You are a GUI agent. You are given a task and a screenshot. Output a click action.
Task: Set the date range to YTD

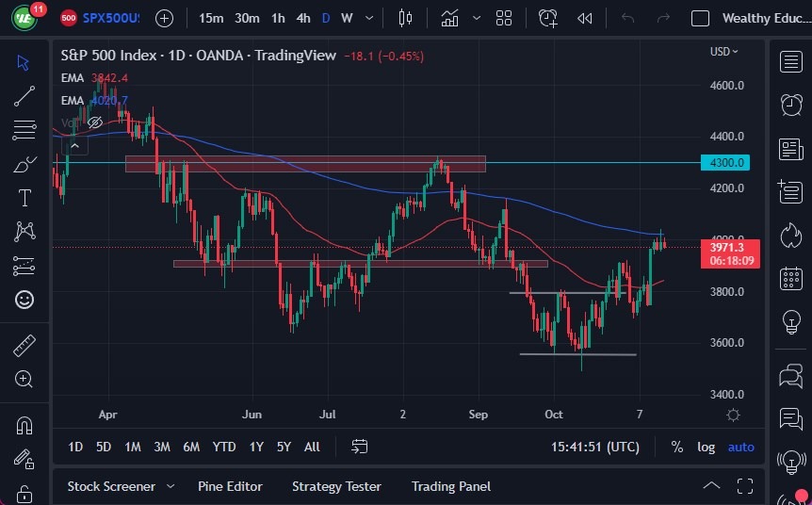coord(224,447)
